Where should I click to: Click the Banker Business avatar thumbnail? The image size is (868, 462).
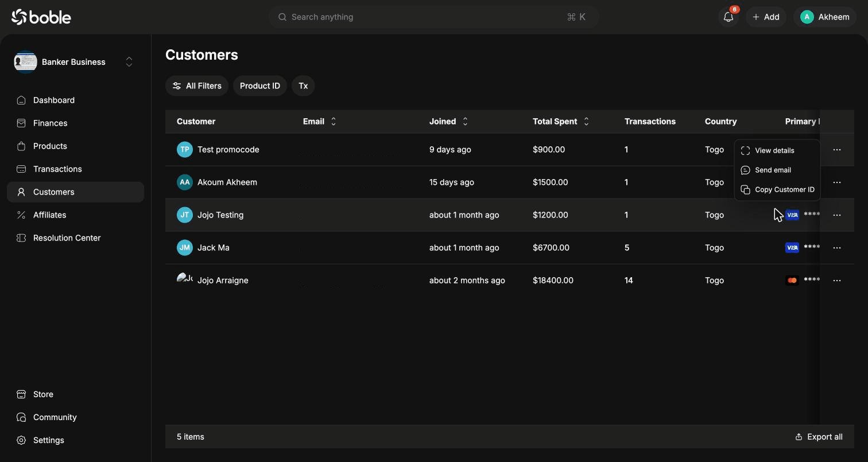pos(25,62)
